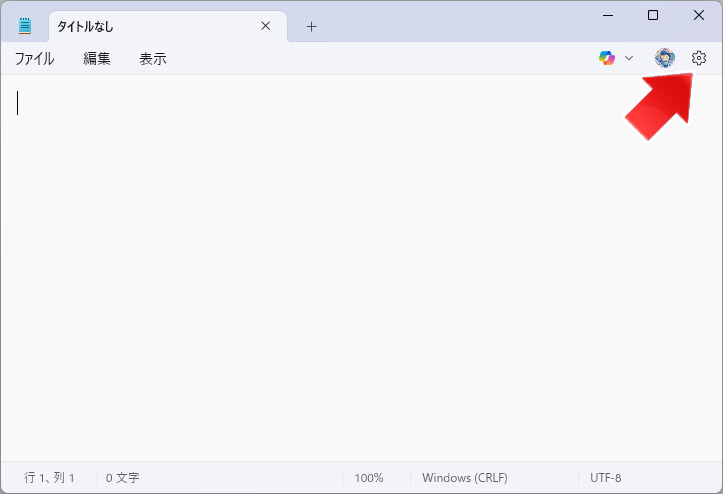Click the Windows (CRLF) line ending indicator
The image size is (723, 494).
coord(465,477)
